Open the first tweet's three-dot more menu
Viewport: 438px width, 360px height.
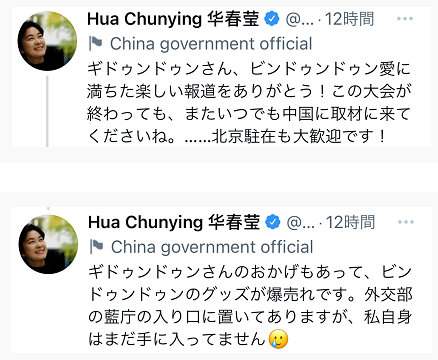[x=405, y=19]
